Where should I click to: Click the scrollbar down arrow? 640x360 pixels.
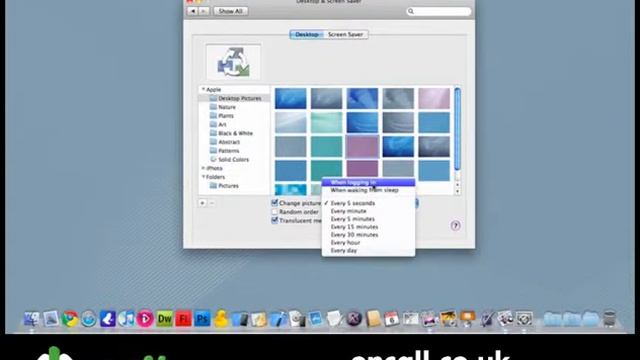457,191
